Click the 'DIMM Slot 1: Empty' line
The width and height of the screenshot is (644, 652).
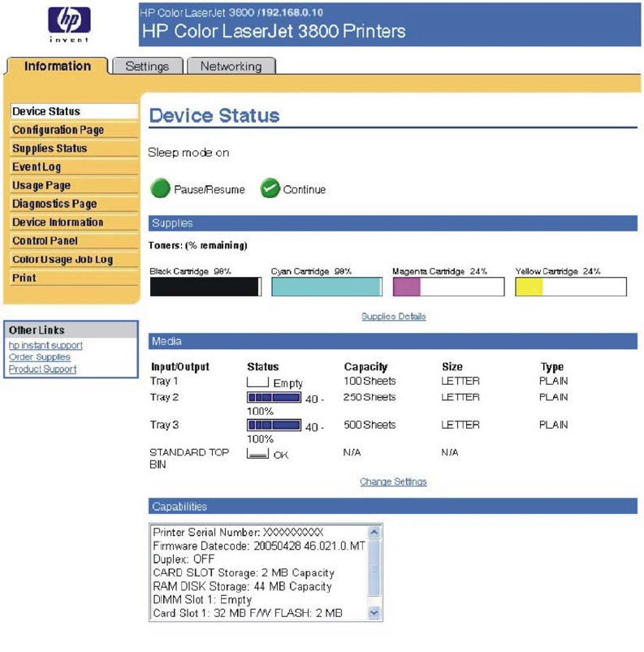202,599
